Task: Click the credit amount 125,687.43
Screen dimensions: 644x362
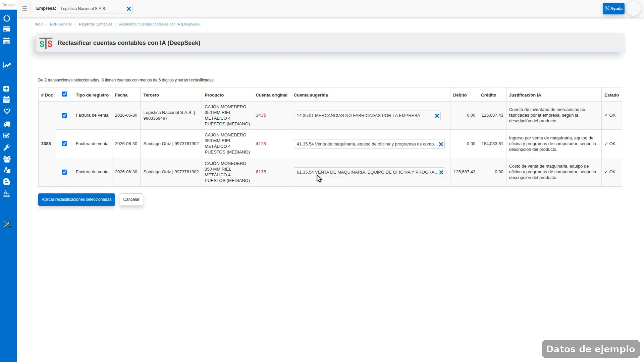Action: pyautogui.click(x=492, y=115)
